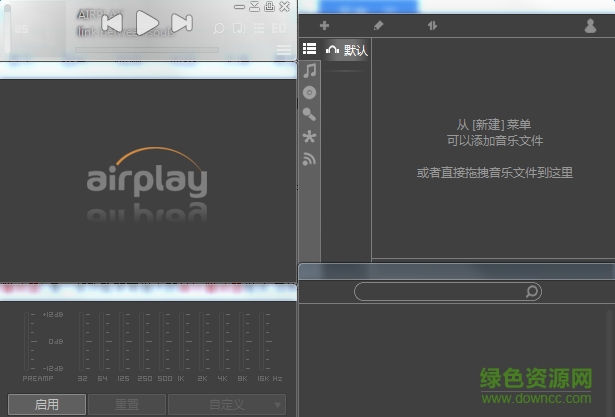Image resolution: width=615 pixels, height=417 pixels.
Task: Select the 默认 playlist tab
Action: [347, 50]
